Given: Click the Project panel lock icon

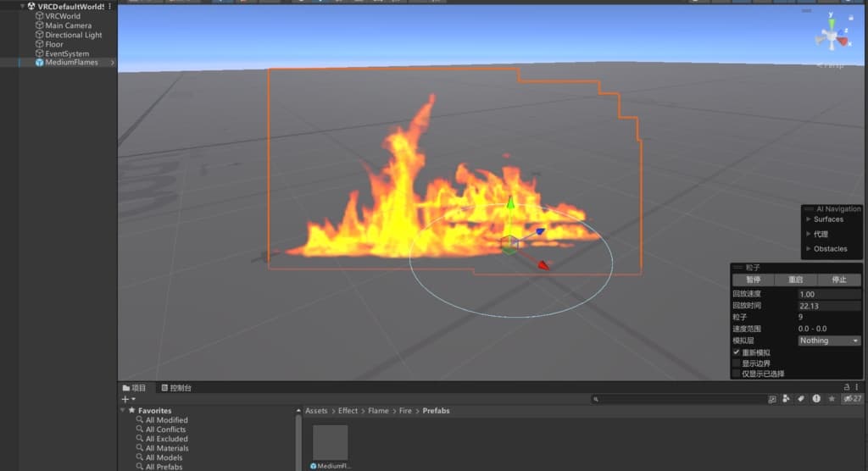Looking at the screenshot, I should pos(846,387).
